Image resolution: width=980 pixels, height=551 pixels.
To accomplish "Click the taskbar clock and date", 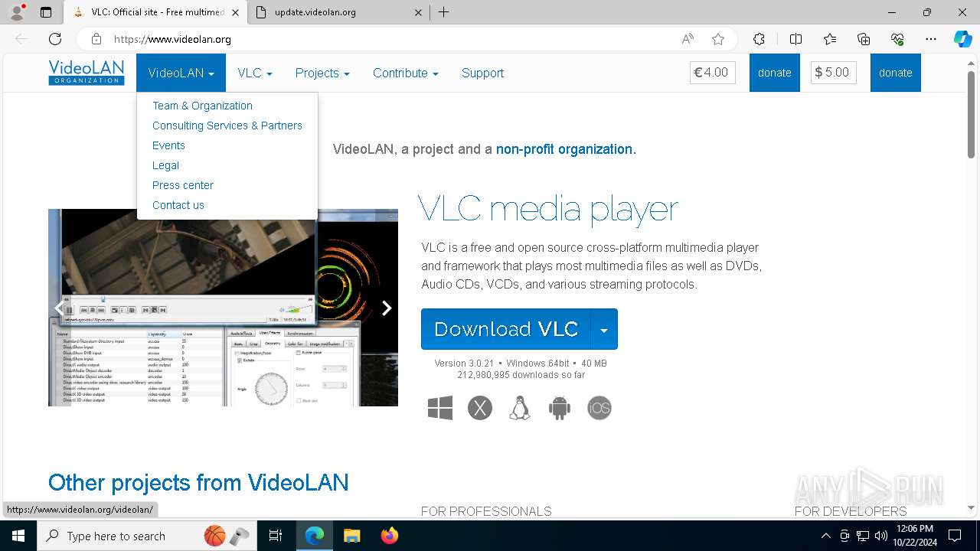I will click(915, 536).
